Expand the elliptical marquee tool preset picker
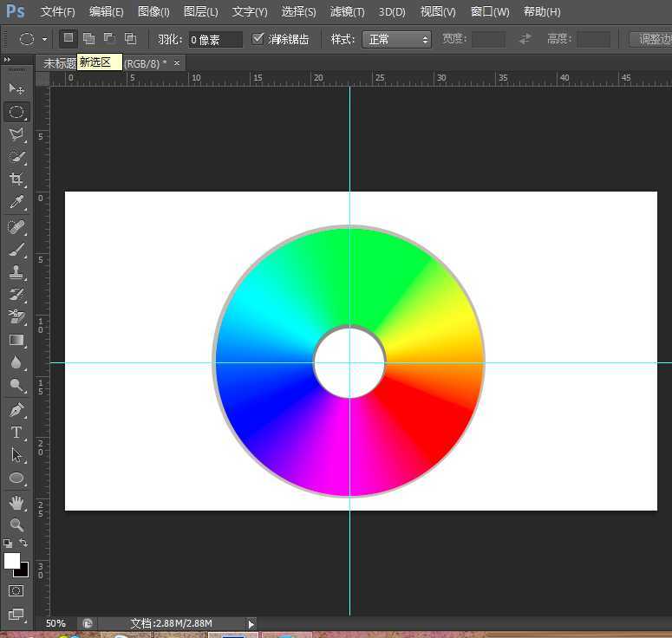 [44, 40]
